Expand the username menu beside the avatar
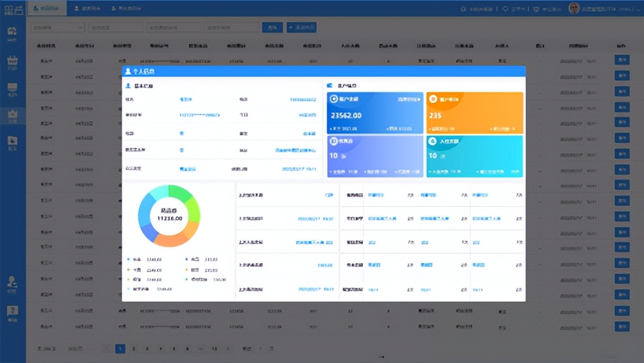This screenshot has height=363, width=644. point(609,9)
